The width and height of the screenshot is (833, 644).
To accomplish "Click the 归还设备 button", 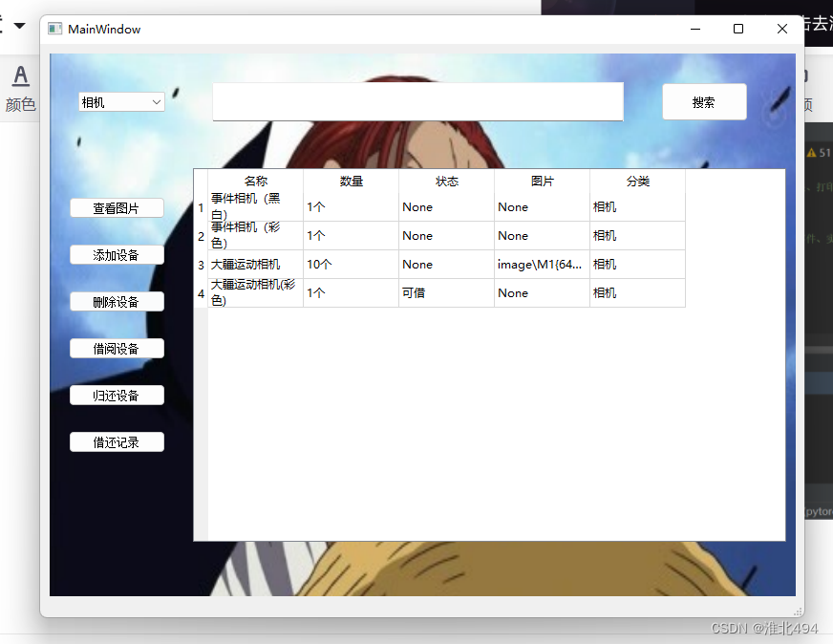I will pyautogui.click(x=117, y=396).
